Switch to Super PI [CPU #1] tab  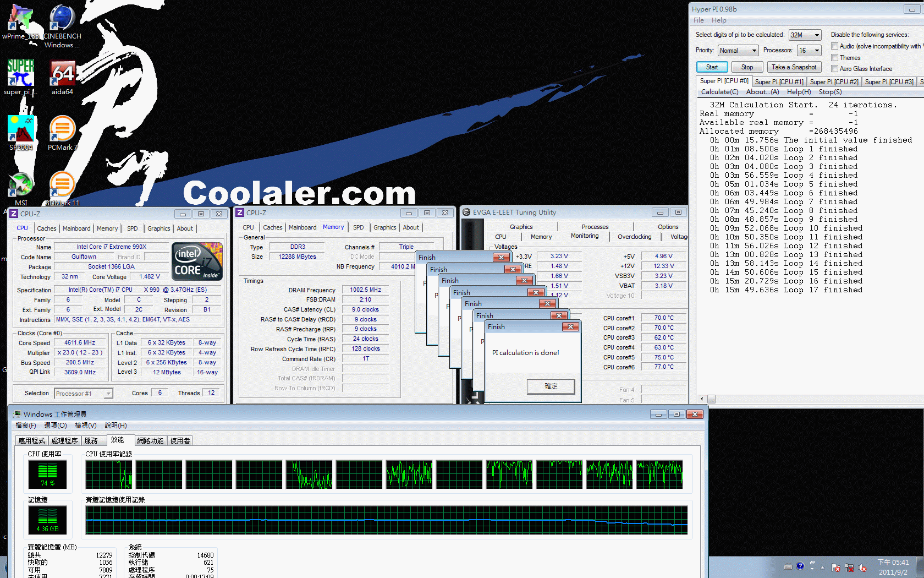(779, 82)
